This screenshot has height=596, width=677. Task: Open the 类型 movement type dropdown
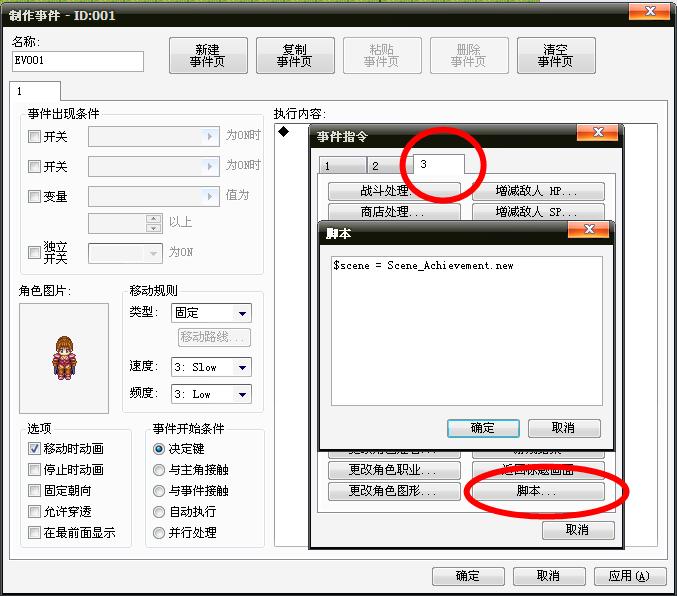tap(242, 313)
